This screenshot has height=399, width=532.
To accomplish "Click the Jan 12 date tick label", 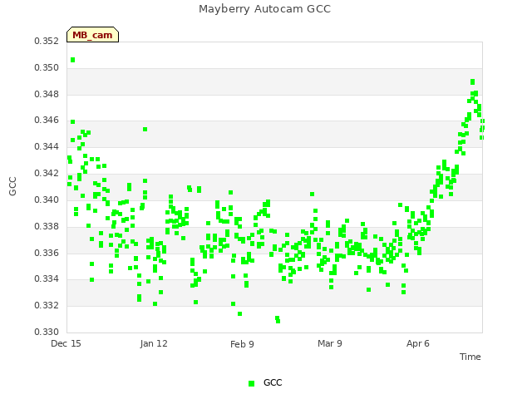I will [x=154, y=343].
